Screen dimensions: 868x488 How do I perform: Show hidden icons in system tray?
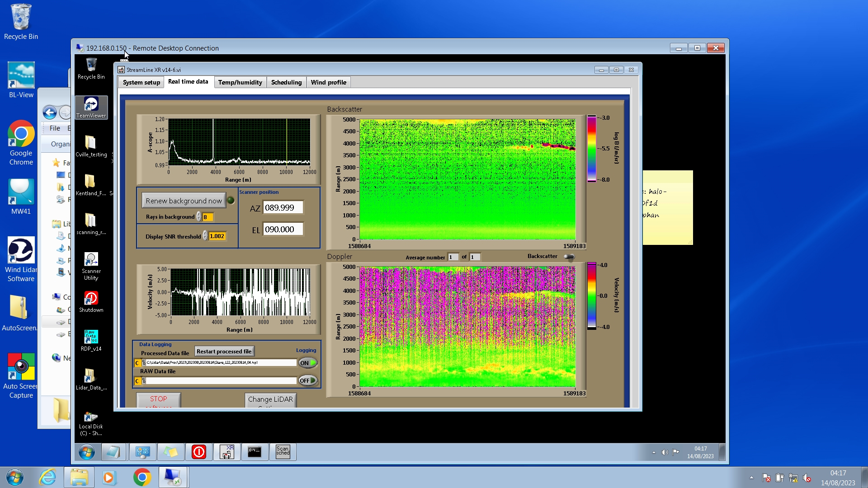(751, 478)
